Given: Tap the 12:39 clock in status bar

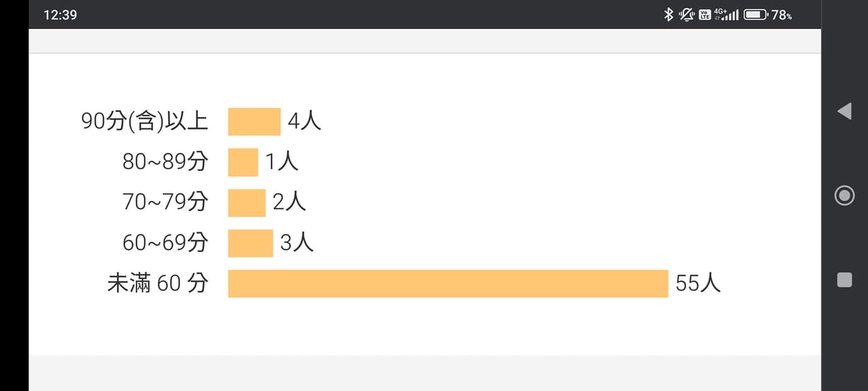Looking at the screenshot, I should point(60,15).
